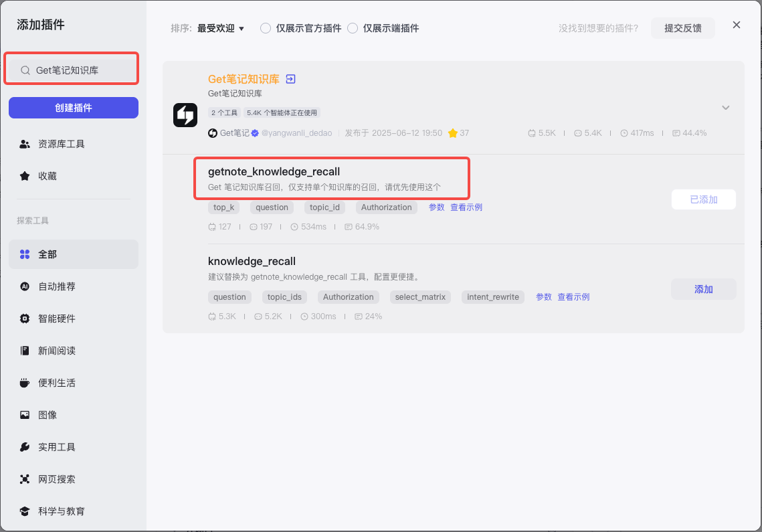The image size is (762, 532).
Task: Click the 已添加 button for getnote_knowledge_recall
Action: [x=703, y=199]
